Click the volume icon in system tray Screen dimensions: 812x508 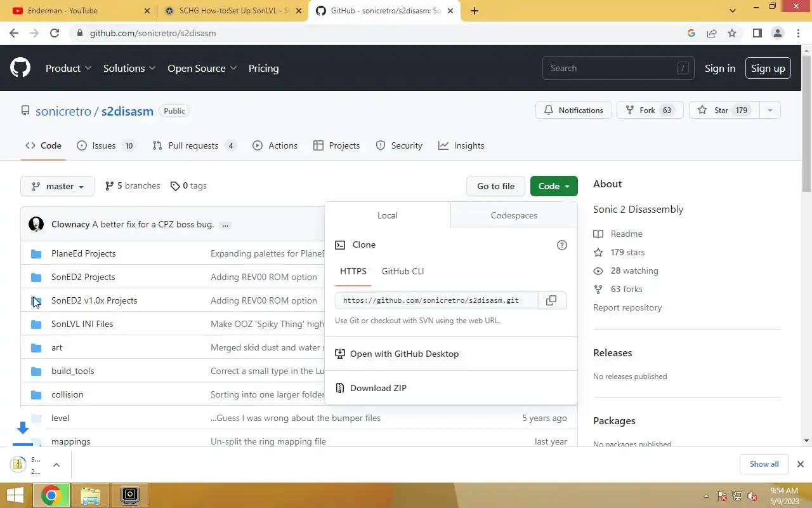tap(752, 496)
